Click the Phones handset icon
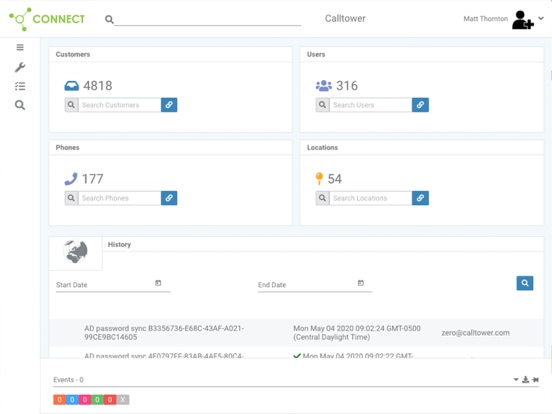The width and height of the screenshot is (552, 414). [x=71, y=179]
